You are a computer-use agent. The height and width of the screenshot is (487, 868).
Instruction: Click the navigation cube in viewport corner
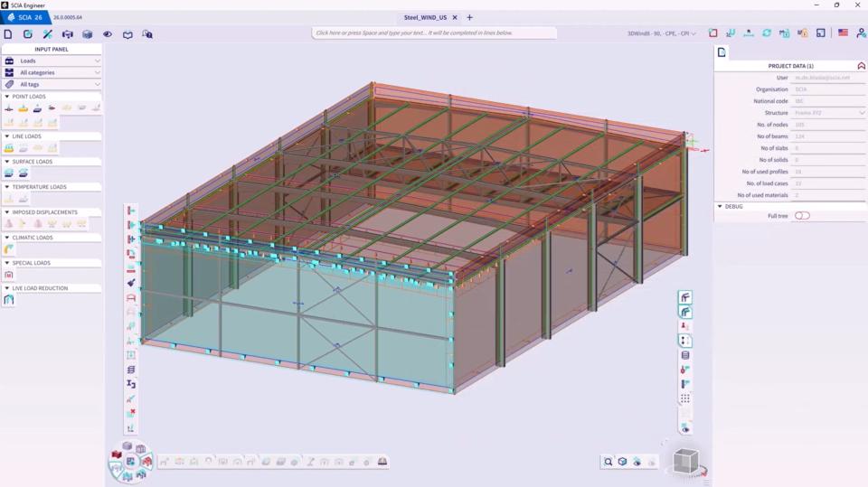click(685, 462)
